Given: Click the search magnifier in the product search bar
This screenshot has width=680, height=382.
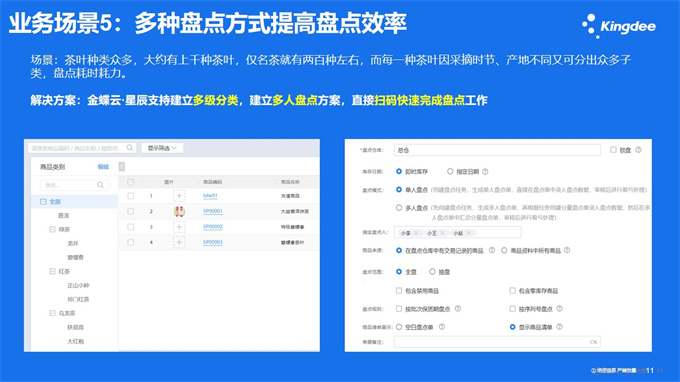Looking at the screenshot, I should click(130, 148).
